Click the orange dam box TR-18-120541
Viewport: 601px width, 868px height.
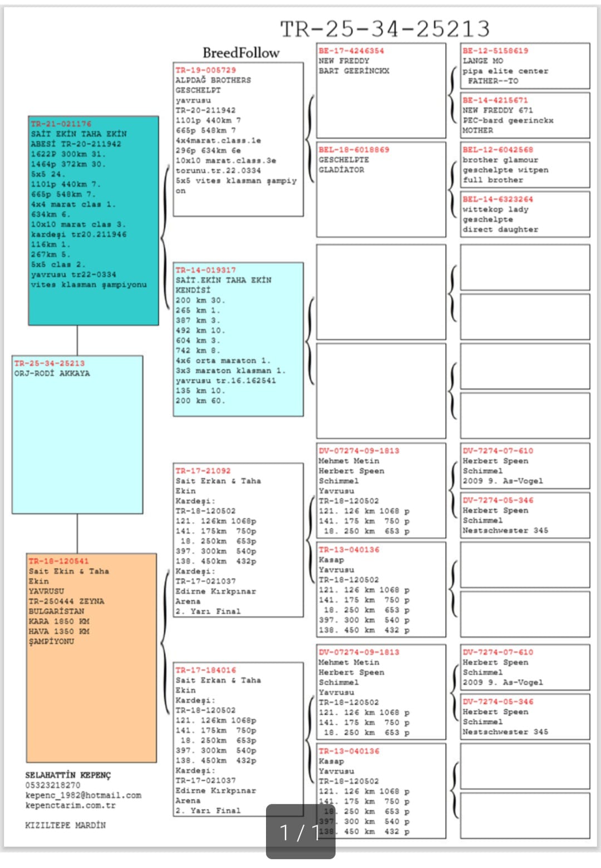91,658
